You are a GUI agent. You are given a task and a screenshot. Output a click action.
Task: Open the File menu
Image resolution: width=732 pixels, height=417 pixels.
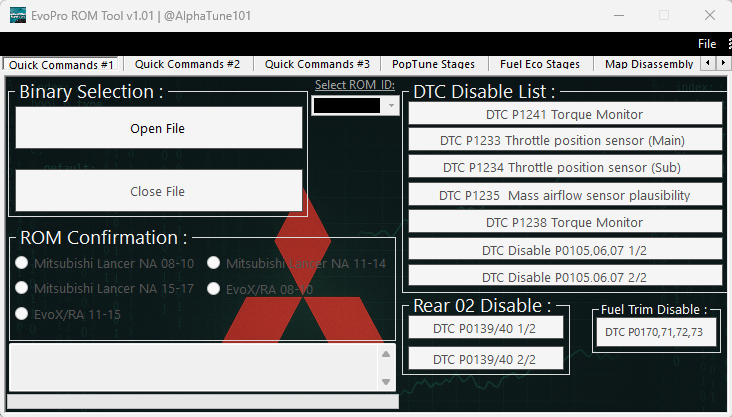click(x=707, y=44)
